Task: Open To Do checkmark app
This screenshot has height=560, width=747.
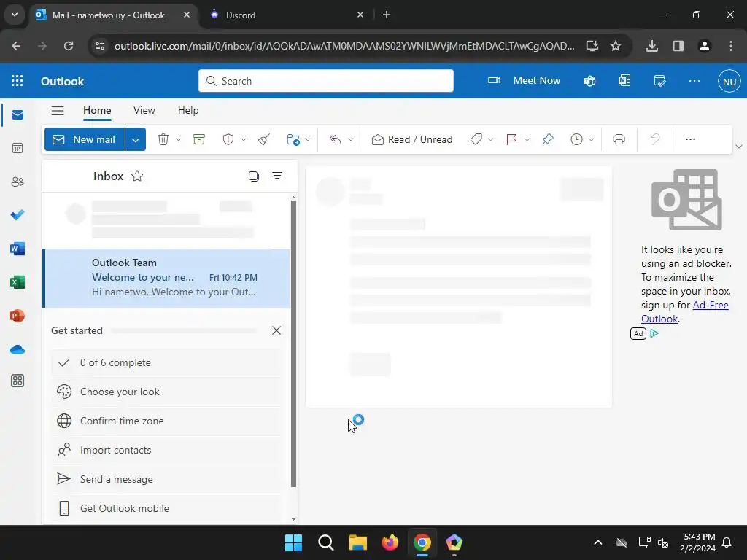Action: (x=18, y=215)
